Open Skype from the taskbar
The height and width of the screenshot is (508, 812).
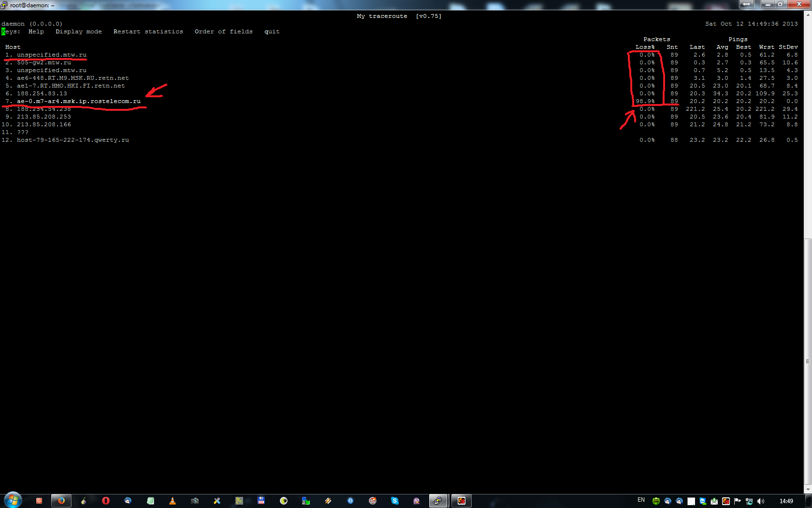[x=394, y=501]
